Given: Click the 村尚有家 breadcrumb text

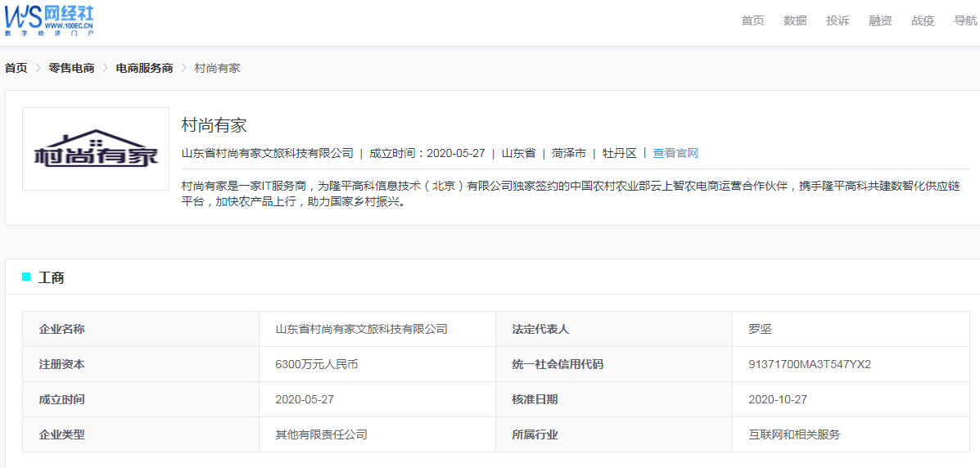Looking at the screenshot, I should (218, 68).
